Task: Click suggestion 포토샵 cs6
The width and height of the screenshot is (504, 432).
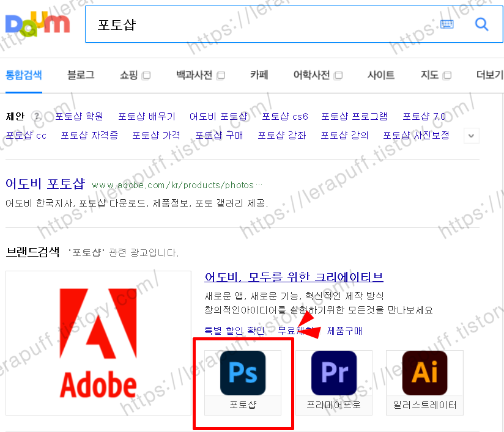Action: click(285, 116)
